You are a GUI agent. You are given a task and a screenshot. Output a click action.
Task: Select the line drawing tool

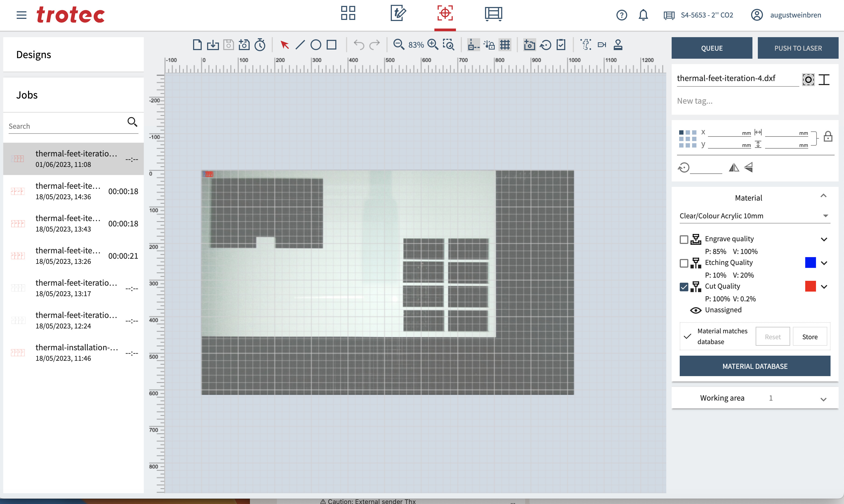[300, 45]
